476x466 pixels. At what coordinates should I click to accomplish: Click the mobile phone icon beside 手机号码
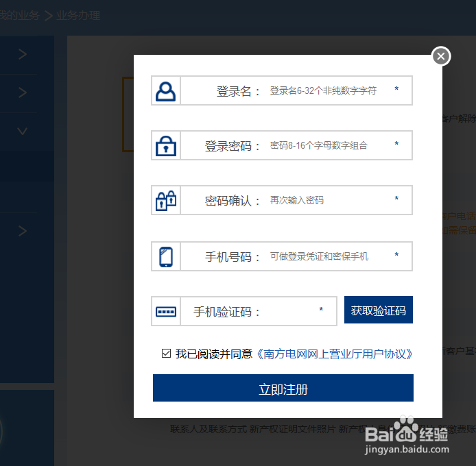click(x=166, y=257)
